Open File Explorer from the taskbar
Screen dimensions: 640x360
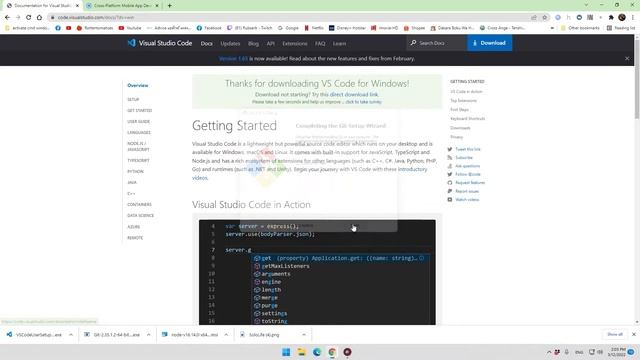(x=302, y=352)
